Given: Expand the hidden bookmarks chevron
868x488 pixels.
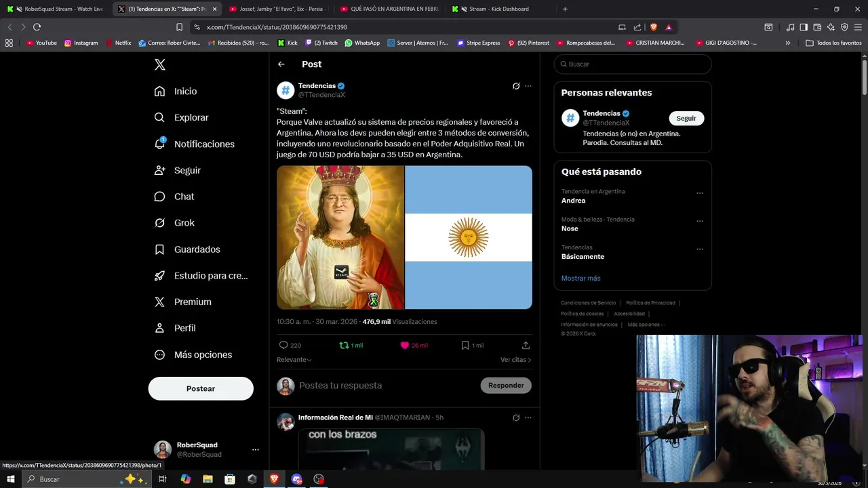Looking at the screenshot, I should (x=787, y=43).
